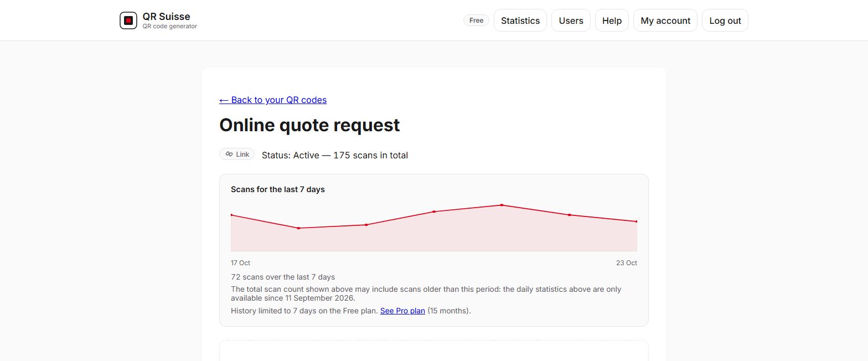The image size is (868, 361).
Task: Open the Statistics page
Action: pyautogui.click(x=520, y=20)
